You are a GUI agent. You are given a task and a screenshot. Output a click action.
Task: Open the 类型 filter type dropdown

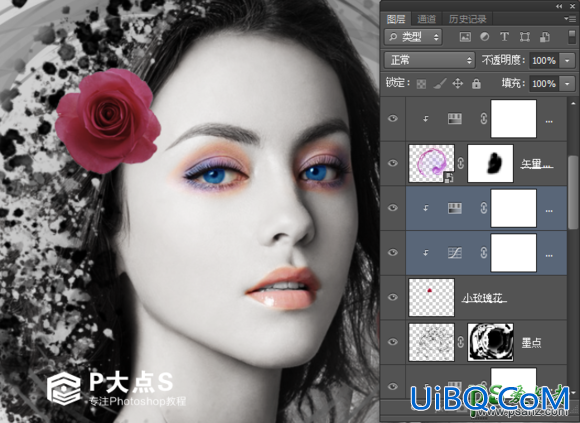(413, 37)
